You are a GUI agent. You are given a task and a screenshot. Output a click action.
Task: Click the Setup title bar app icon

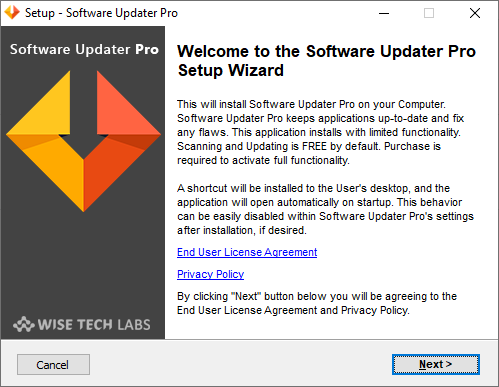12,13
